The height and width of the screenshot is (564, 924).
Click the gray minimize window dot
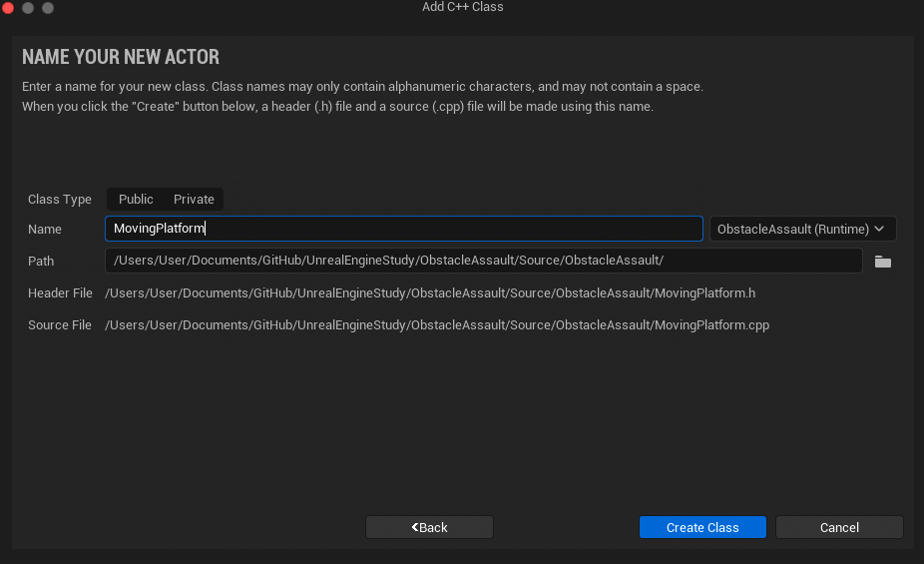click(28, 8)
